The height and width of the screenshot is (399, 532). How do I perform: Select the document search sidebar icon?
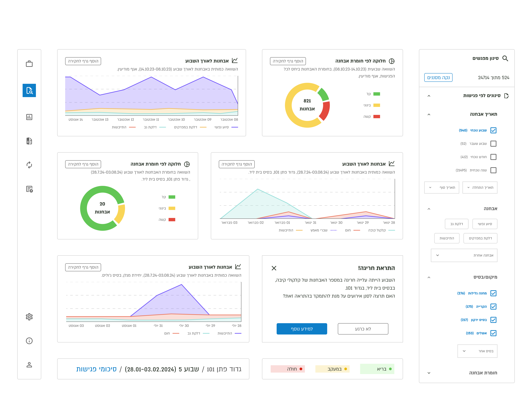(29, 90)
